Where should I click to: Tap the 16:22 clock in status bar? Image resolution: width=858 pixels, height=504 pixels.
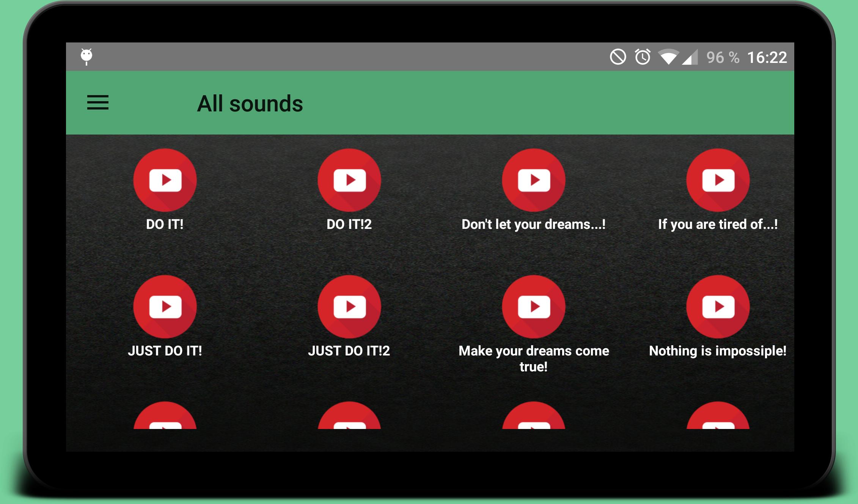tap(767, 58)
